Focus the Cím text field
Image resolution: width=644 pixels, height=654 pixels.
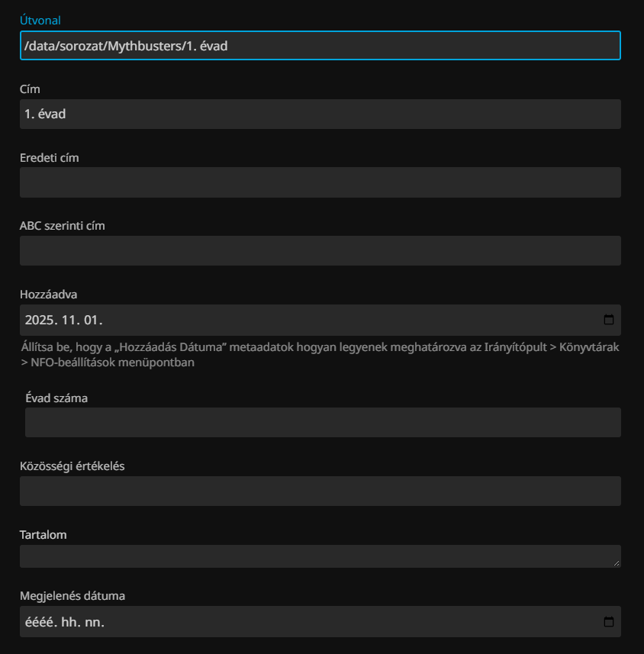coord(320,114)
